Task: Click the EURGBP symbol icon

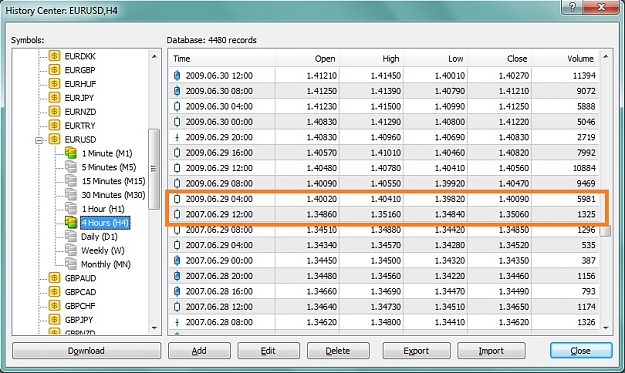Action: [54, 70]
